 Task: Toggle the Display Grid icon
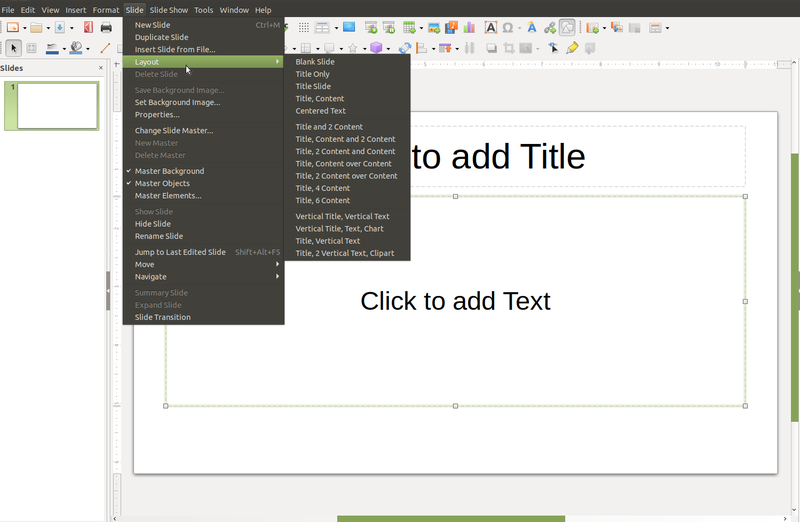coord(304,28)
